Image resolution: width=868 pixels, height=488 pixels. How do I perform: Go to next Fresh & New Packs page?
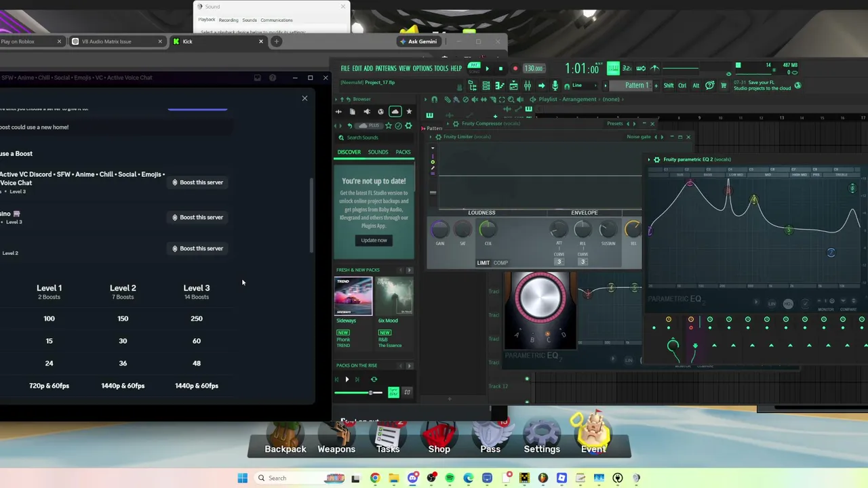(409, 270)
